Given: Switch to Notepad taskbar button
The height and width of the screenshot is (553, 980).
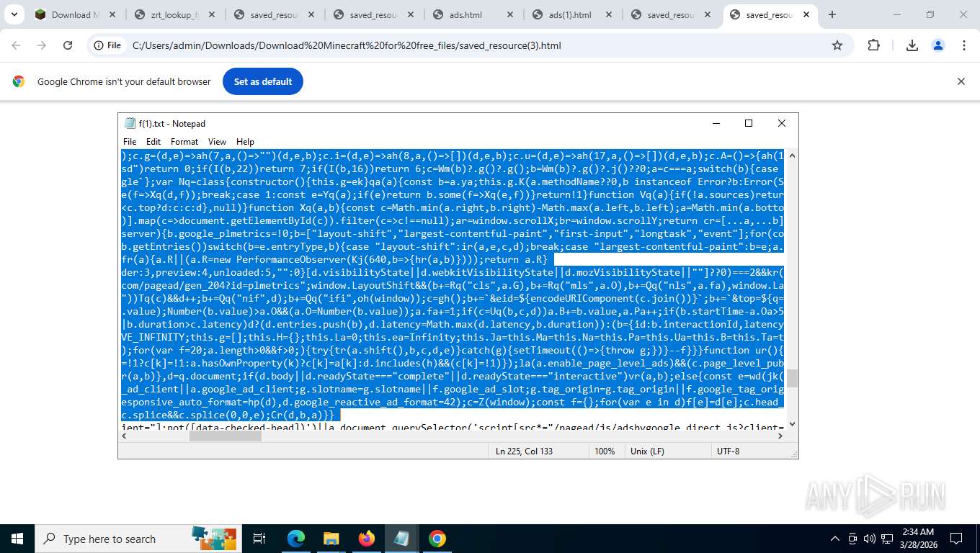Looking at the screenshot, I should [401, 539].
